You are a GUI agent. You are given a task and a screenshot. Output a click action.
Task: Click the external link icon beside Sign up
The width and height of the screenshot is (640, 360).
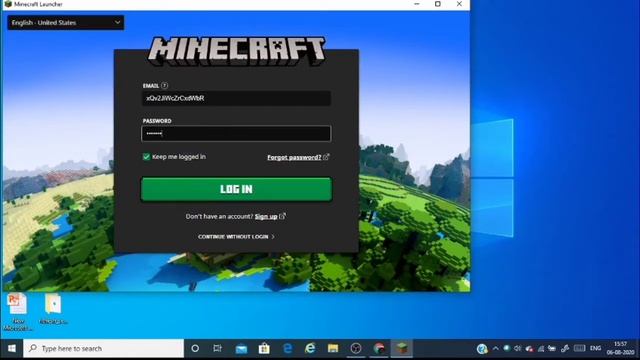click(282, 216)
